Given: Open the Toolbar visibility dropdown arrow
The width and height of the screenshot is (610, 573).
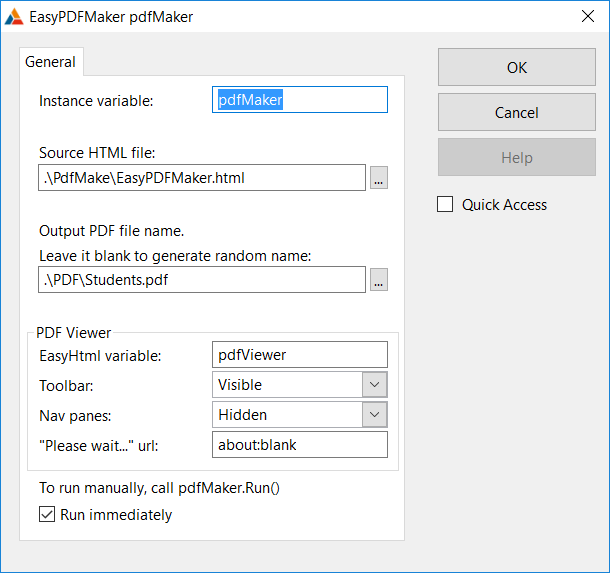Looking at the screenshot, I should (375, 385).
